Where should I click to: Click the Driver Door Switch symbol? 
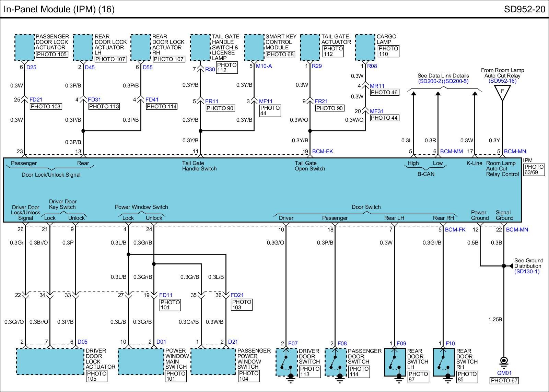click(x=287, y=362)
